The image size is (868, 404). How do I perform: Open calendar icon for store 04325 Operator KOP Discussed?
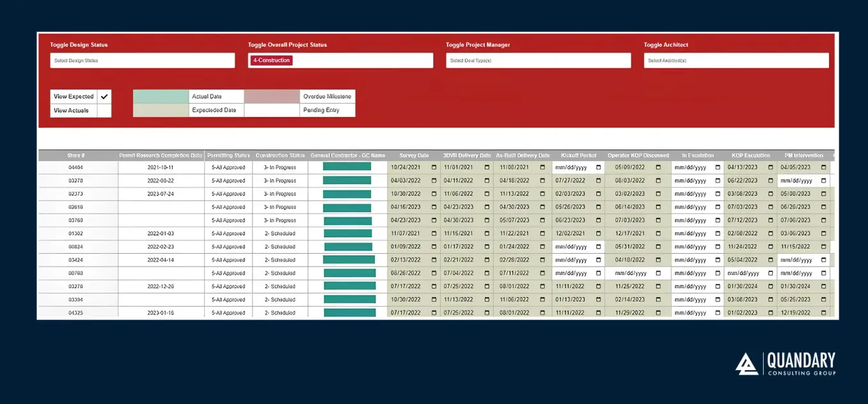click(658, 313)
